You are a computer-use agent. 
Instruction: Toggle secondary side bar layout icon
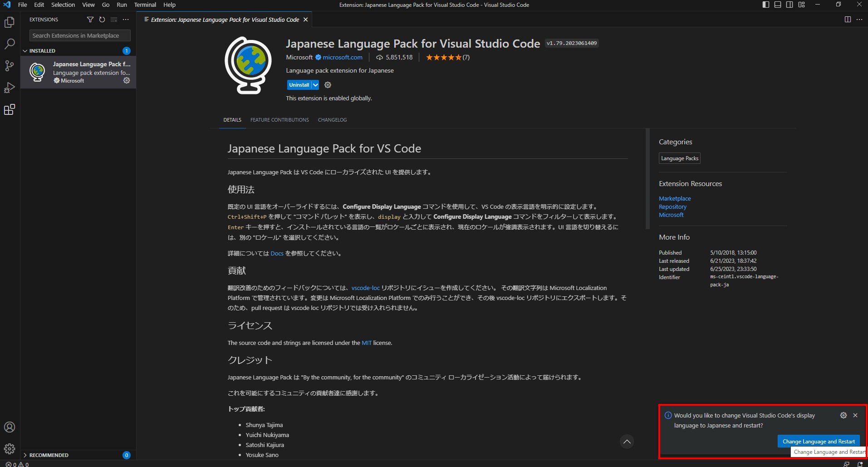pyautogui.click(x=790, y=5)
